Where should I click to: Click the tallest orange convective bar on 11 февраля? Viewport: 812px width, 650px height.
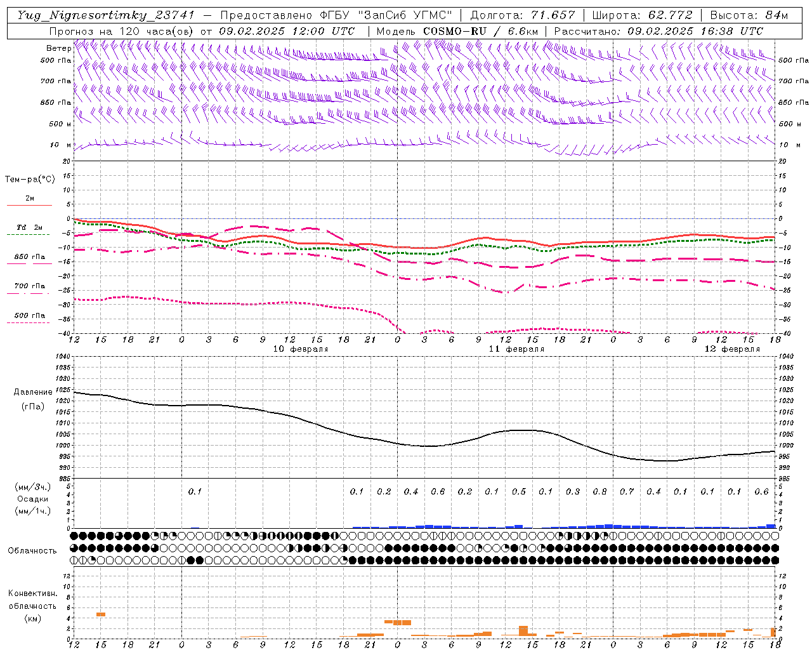click(x=523, y=631)
